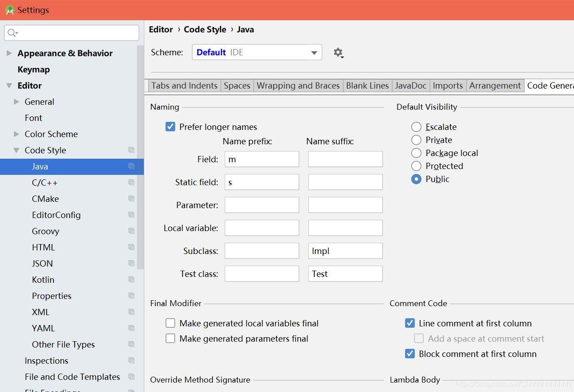574x392 pixels.
Task: Switch to Spaces tab
Action: click(x=237, y=85)
